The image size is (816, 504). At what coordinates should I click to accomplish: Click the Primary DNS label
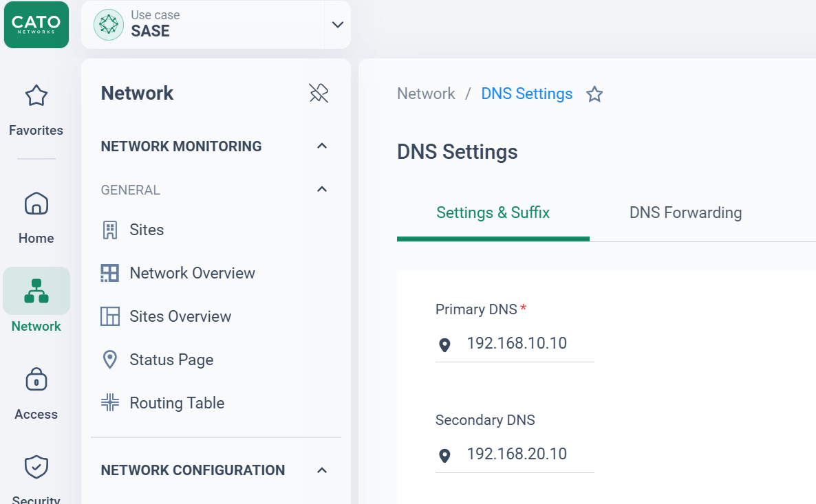coord(476,309)
